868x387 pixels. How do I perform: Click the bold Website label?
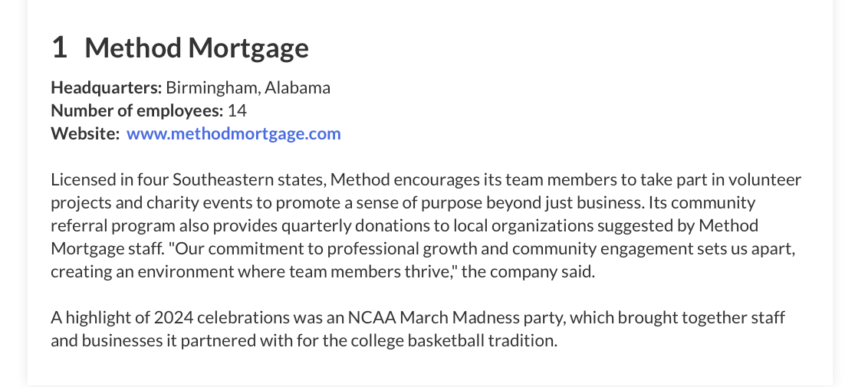85,134
